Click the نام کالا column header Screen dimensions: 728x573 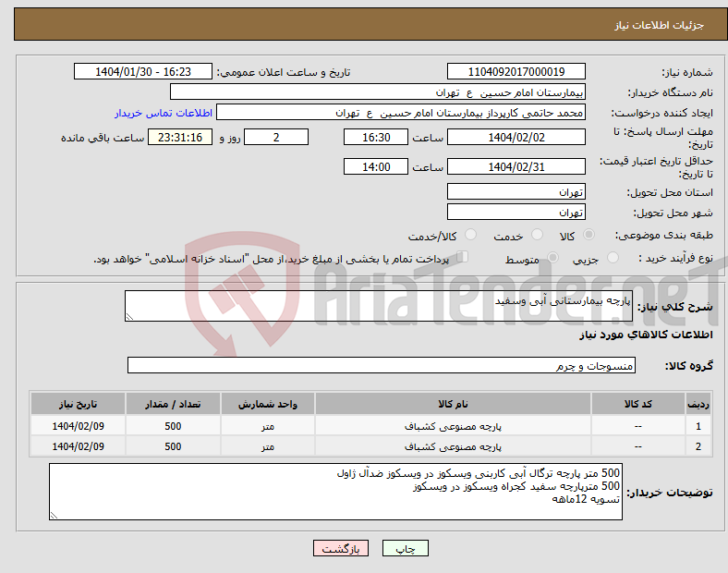pyautogui.click(x=453, y=404)
